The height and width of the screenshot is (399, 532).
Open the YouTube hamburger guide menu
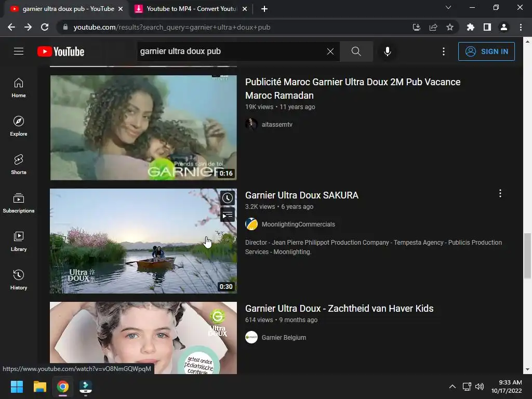tap(19, 51)
